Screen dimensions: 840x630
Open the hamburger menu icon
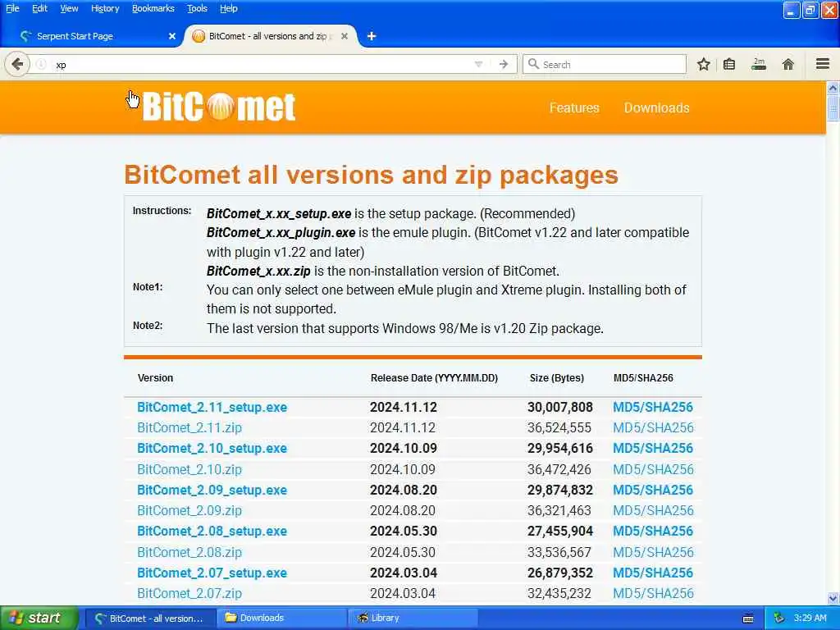tap(823, 64)
